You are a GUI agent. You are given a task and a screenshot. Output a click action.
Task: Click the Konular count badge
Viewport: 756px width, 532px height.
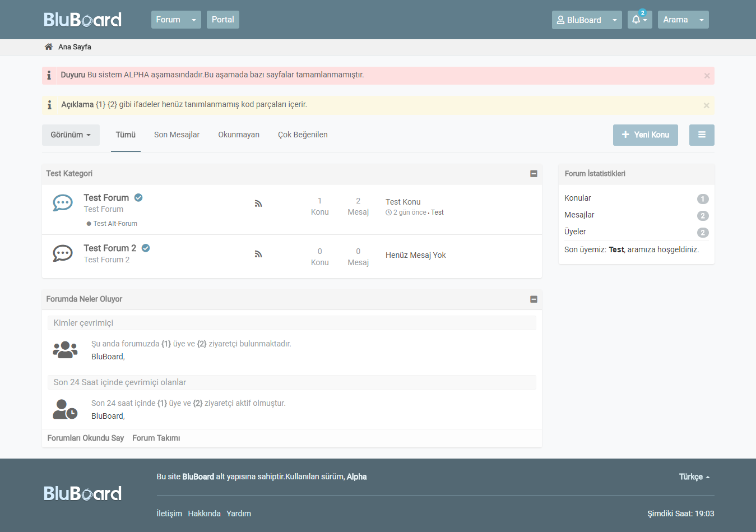(x=703, y=199)
